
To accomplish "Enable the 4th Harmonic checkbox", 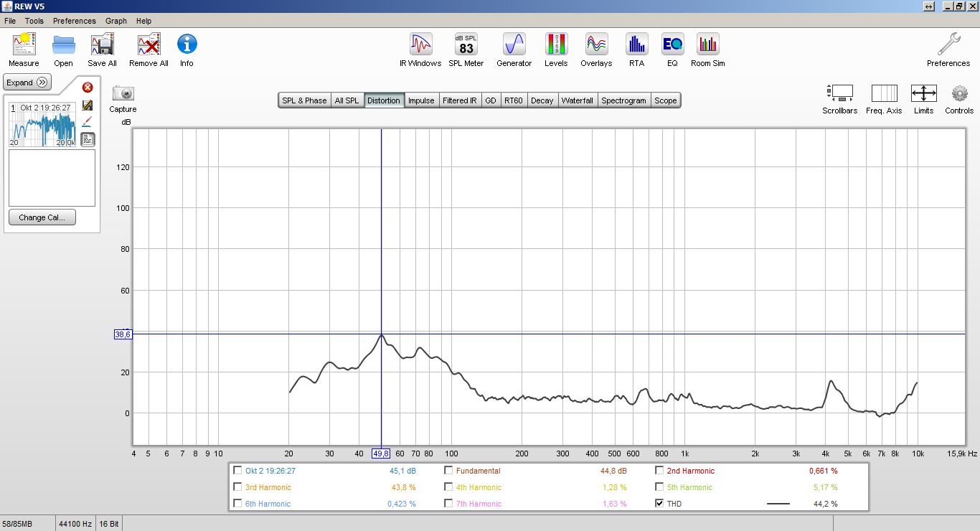I will pos(448,487).
